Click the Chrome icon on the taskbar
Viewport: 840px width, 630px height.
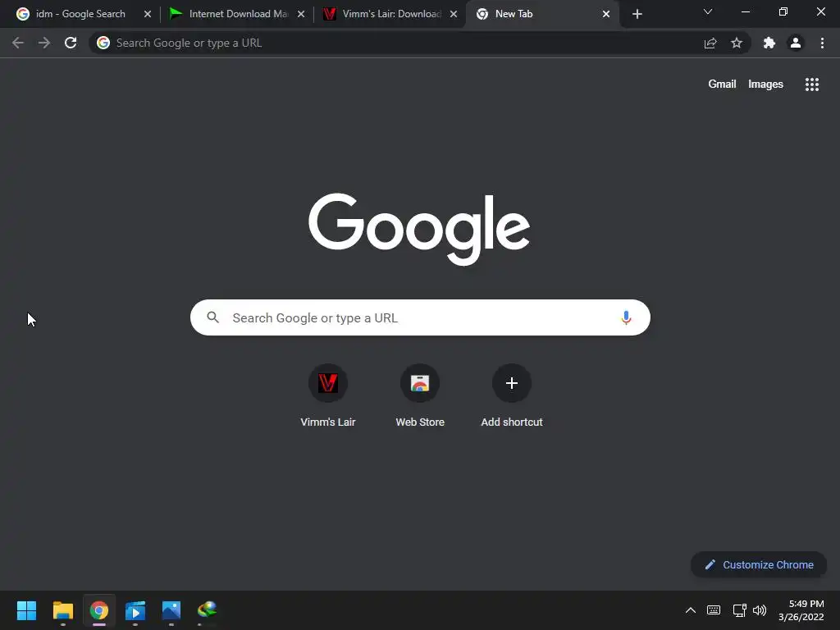point(99,610)
